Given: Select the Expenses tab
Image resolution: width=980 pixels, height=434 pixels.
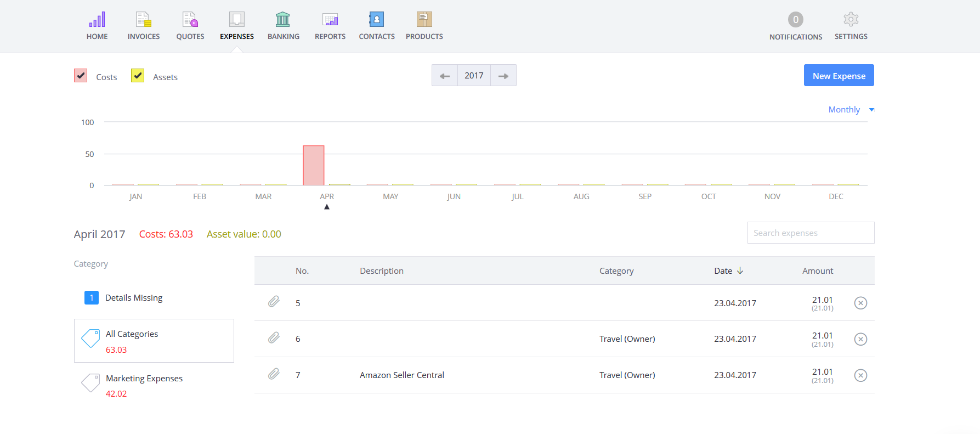Looking at the screenshot, I should pos(237,26).
